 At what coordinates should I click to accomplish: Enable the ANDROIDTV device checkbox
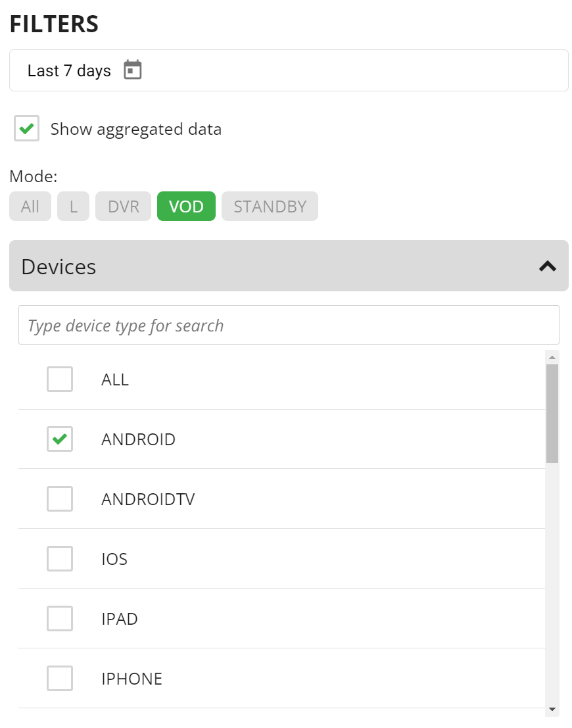(x=60, y=498)
